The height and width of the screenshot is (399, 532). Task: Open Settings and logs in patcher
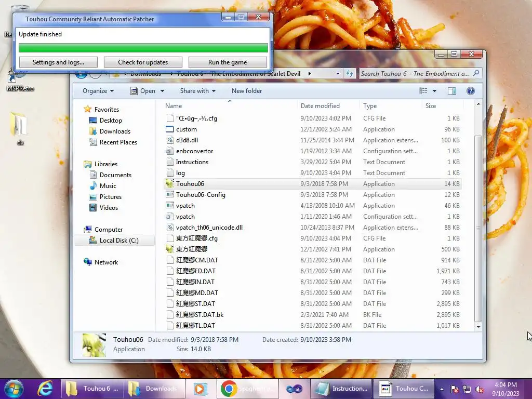(x=58, y=62)
